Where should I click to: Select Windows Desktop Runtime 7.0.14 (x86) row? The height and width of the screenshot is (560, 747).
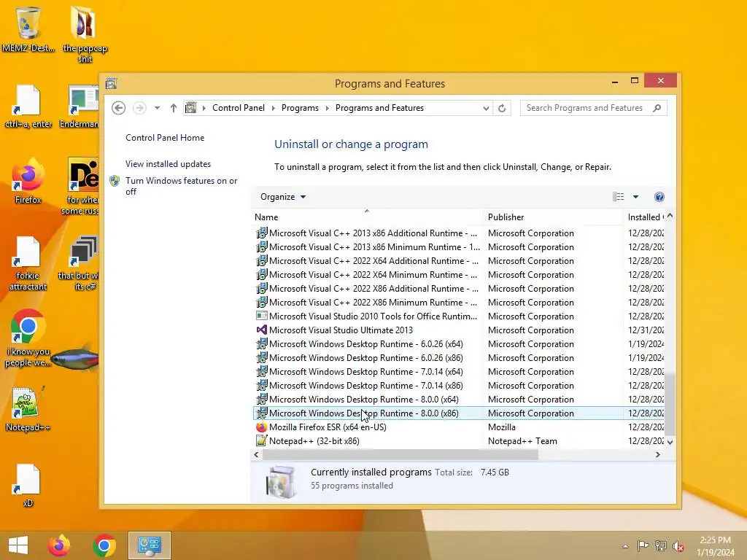[x=458, y=385]
